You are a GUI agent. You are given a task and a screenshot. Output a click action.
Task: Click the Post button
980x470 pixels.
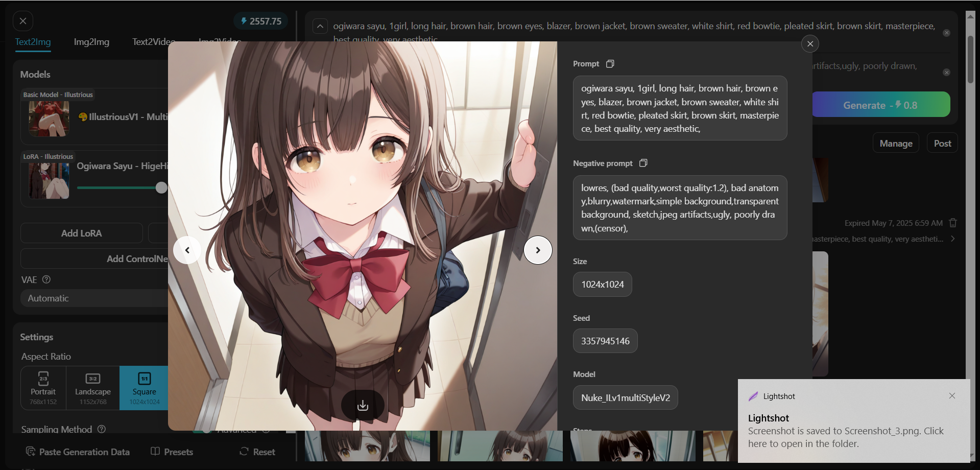coord(942,143)
